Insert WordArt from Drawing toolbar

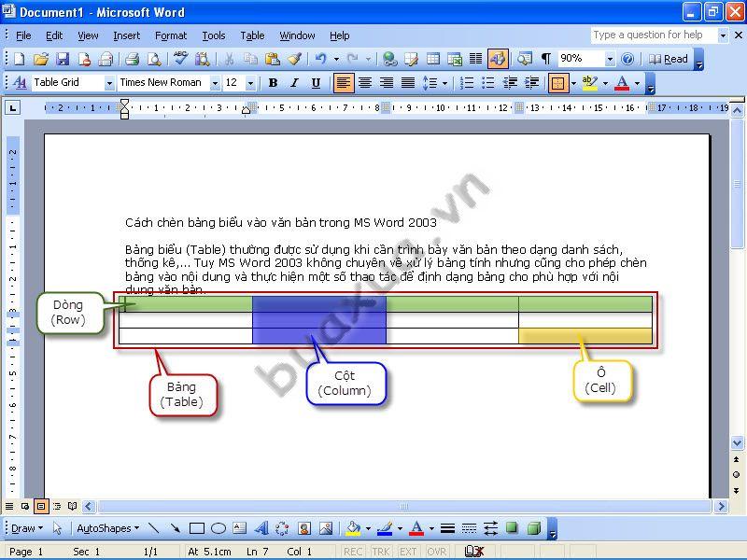click(x=261, y=528)
